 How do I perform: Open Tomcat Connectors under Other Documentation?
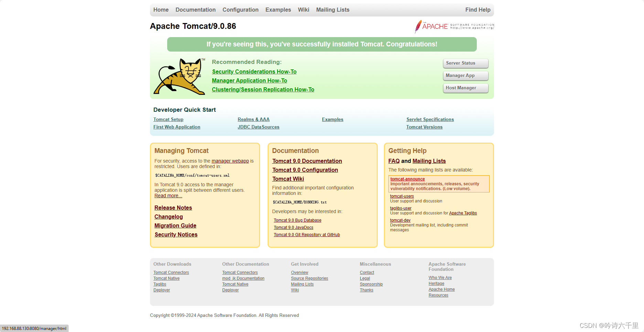[x=240, y=273]
